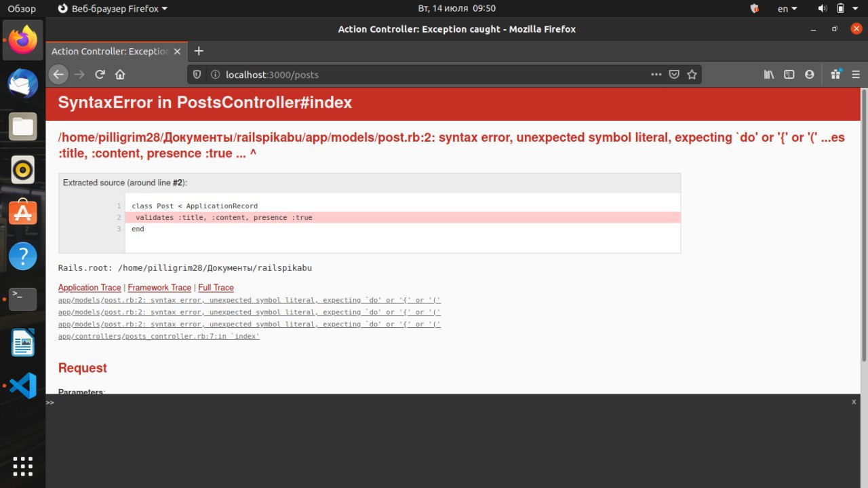Go forward one page in Firefox
The image size is (868, 488).
coord(79,75)
